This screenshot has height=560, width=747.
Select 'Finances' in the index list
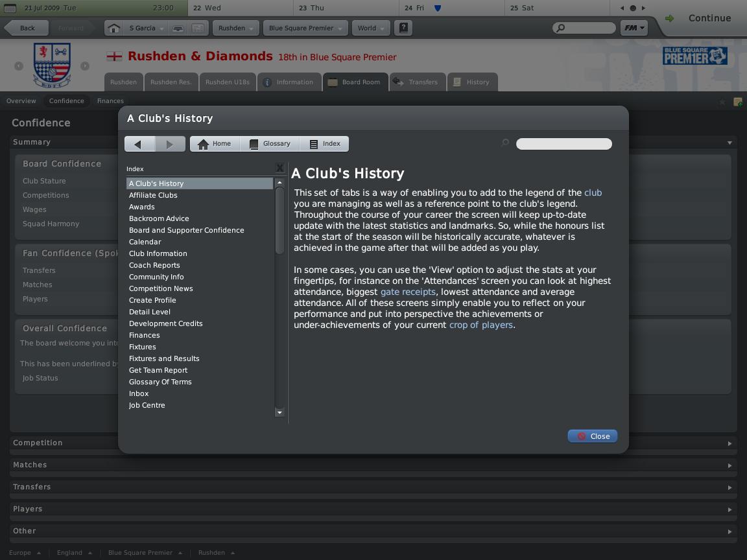[x=144, y=335]
